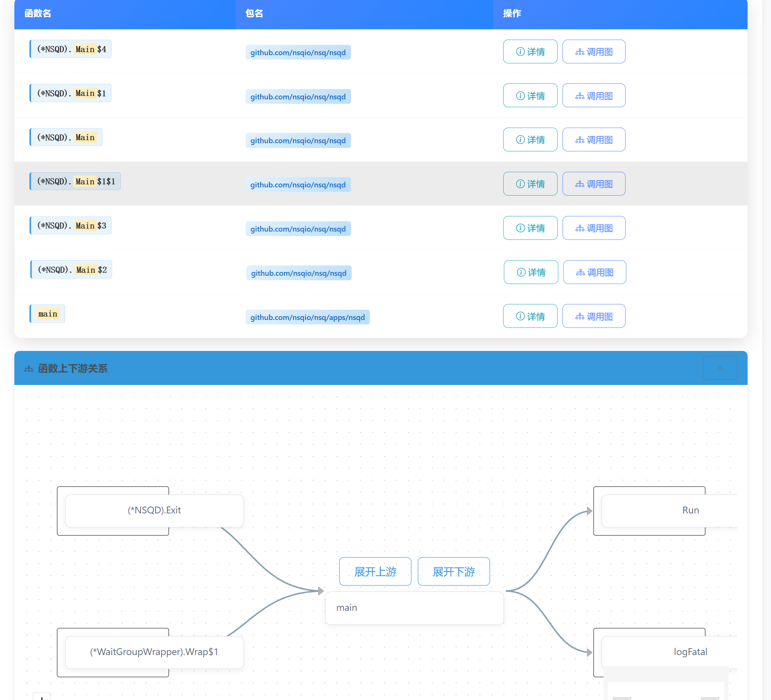This screenshot has width=771, height=700.
Task: Click the (*NSQD).Main$1$1 function name tag
Action: click(x=76, y=181)
